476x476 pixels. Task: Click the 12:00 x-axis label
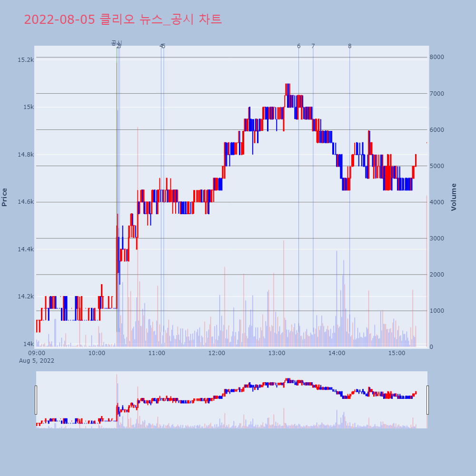click(x=217, y=353)
